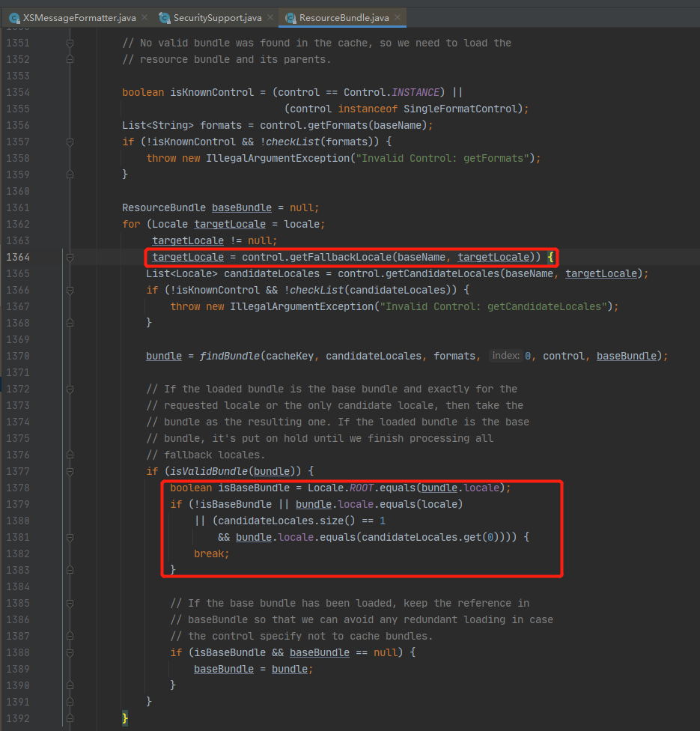700x731 pixels.
Task: Collapse the if block at line 1366
Action: 70,290
